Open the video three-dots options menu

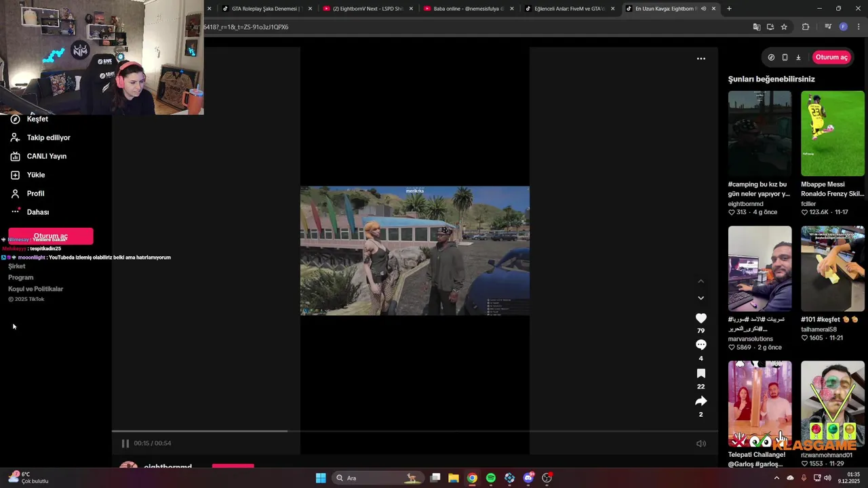(701, 58)
